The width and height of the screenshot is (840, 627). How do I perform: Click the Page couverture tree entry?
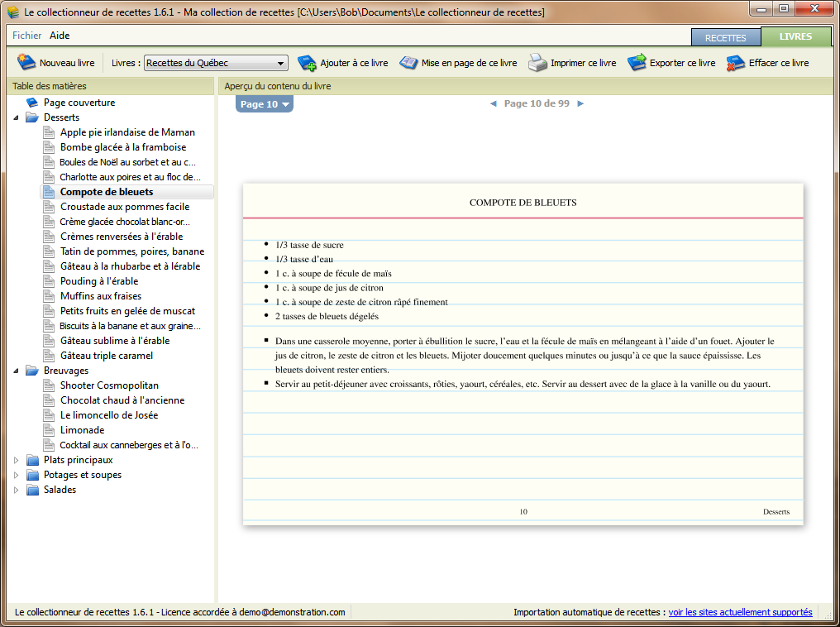click(x=79, y=103)
